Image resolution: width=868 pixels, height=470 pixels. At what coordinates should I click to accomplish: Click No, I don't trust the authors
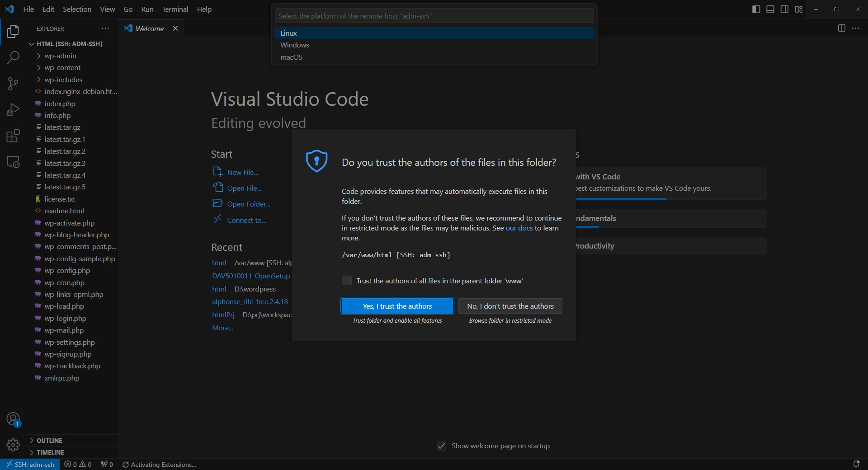[510, 306]
